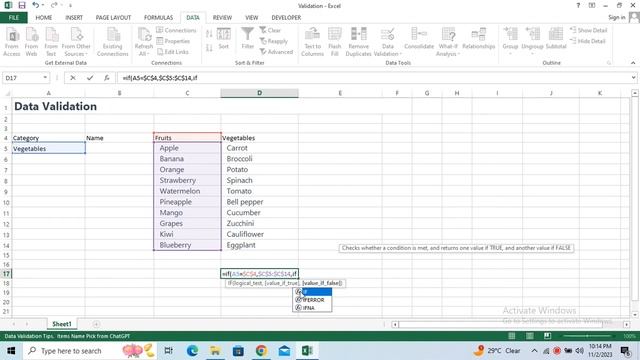
Task: Click Sign in link
Action: tap(616, 17)
